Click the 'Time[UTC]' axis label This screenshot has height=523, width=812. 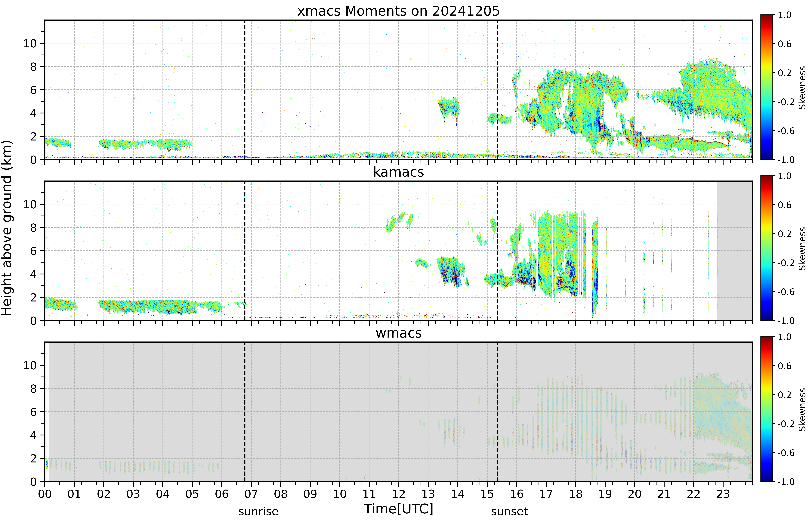tap(398, 509)
